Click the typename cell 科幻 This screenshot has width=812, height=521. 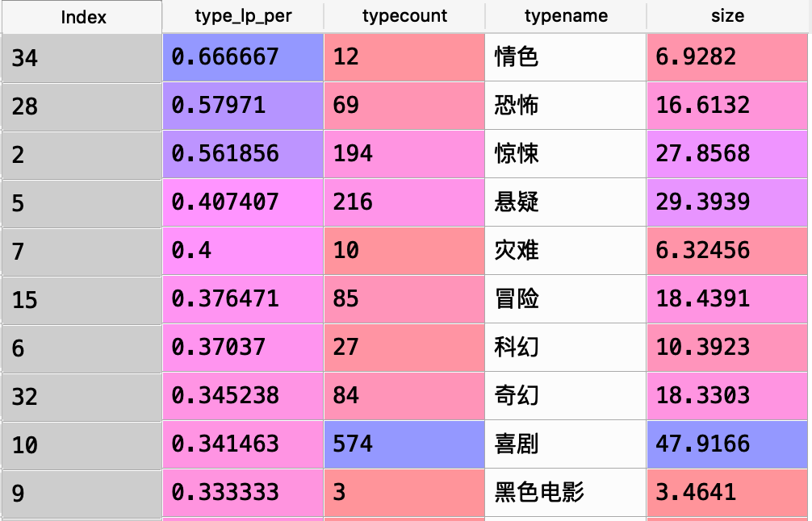(566, 348)
